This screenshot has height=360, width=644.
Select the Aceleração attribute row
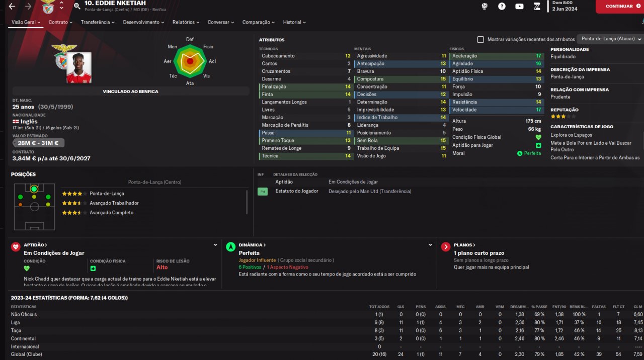coord(496,56)
